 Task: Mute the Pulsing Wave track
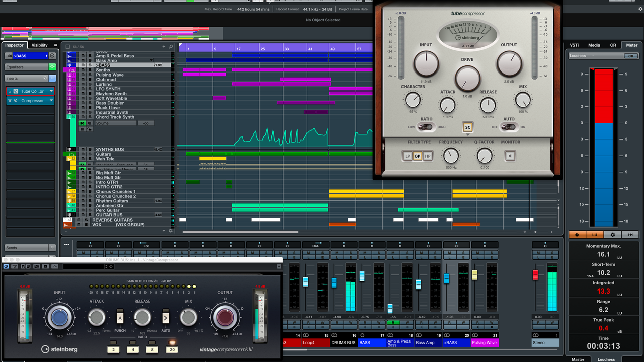click(84, 75)
